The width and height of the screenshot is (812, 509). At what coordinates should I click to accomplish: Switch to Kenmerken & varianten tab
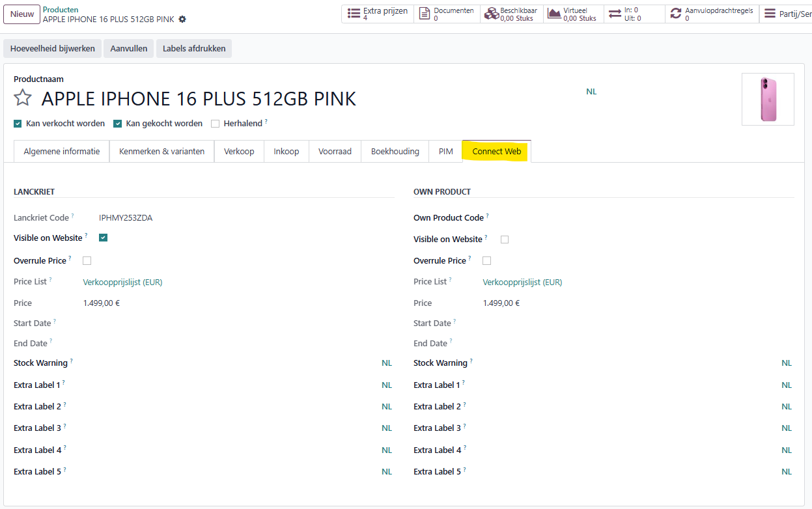click(x=162, y=151)
